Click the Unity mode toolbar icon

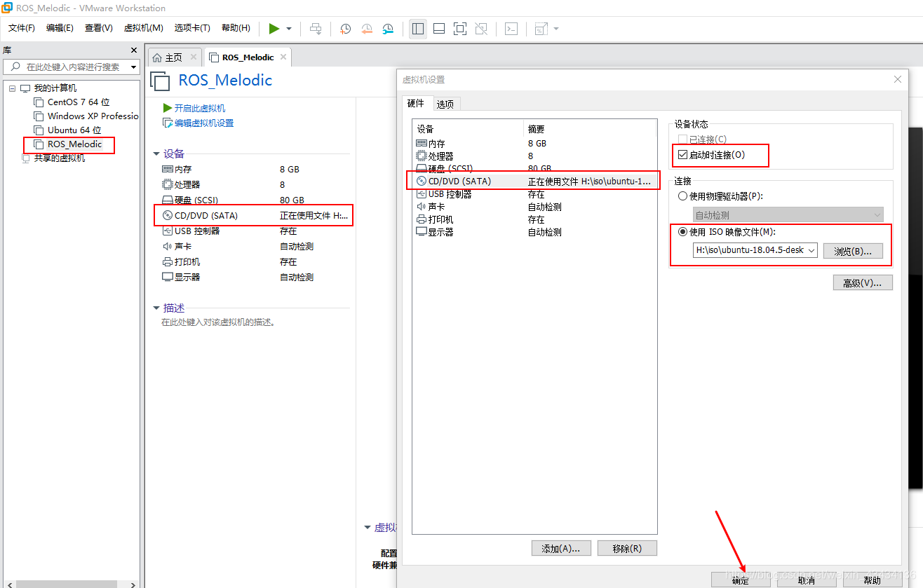click(x=481, y=29)
